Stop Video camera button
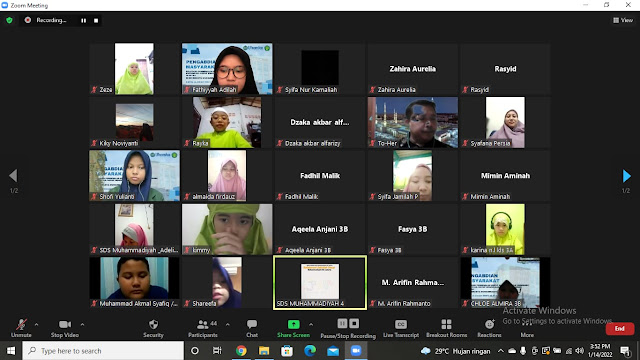The image size is (640, 360). pos(64,328)
